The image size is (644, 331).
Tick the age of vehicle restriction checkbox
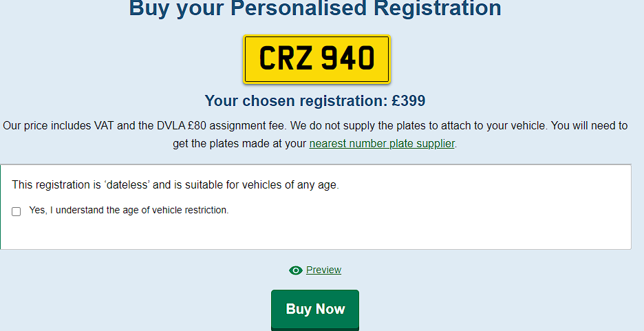[17, 211]
